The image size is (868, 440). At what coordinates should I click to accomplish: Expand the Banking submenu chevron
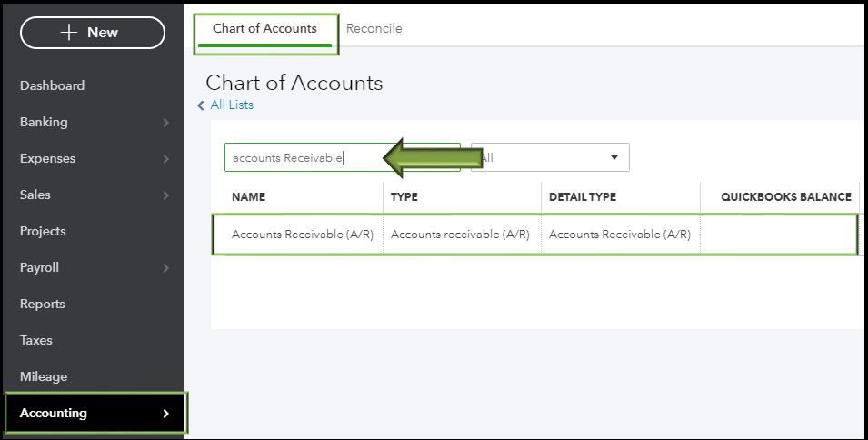click(x=165, y=122)
